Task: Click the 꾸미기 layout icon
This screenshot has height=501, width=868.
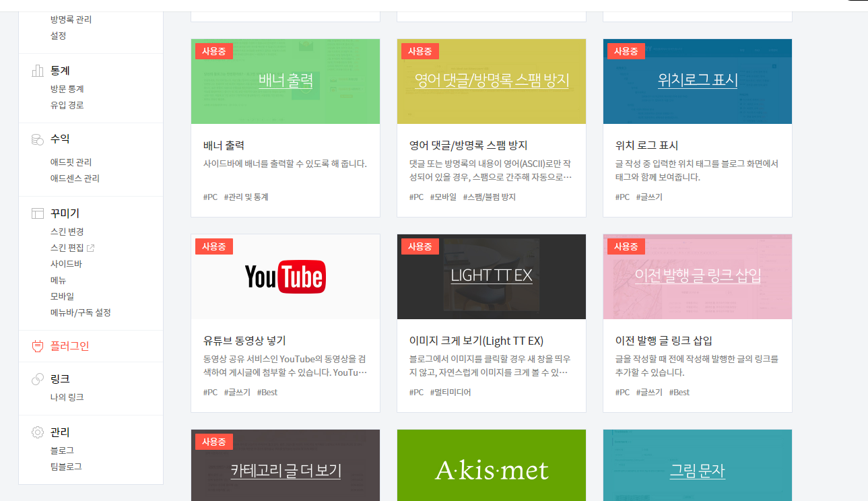Action: [38, 213]
